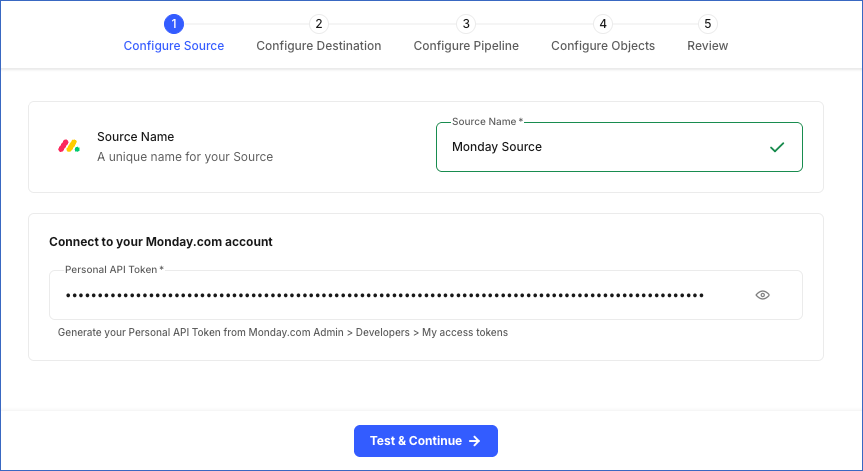Click the 'A unique name for your Source' text

185,157
